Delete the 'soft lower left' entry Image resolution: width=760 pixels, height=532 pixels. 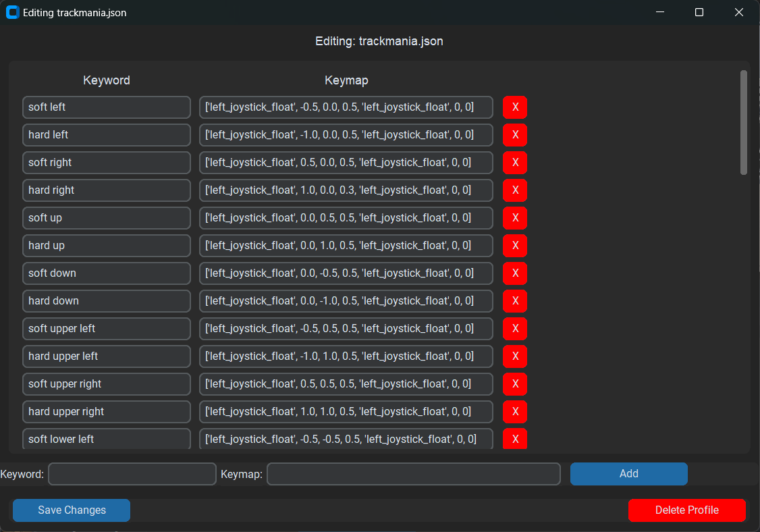click(x=515, y=438)
